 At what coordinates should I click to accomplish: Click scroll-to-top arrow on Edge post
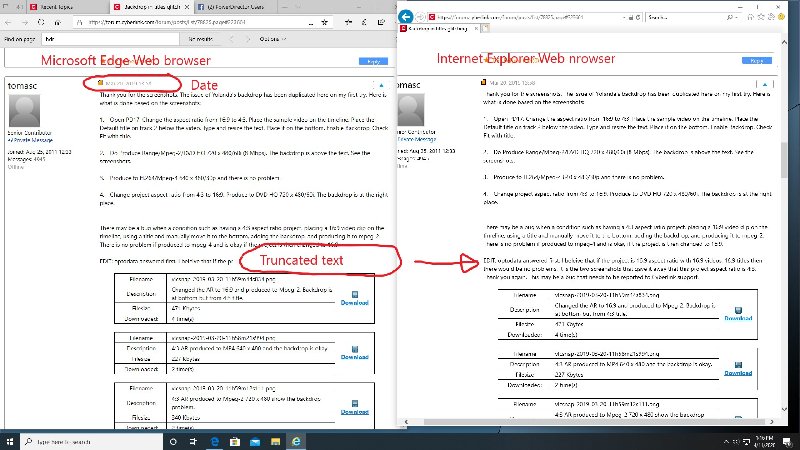(381, 85)
